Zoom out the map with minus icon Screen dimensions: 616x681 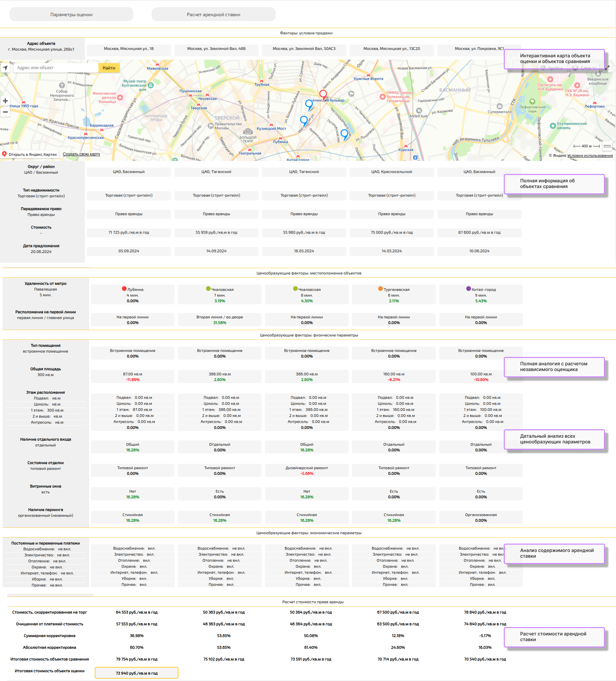coord(5,112)
